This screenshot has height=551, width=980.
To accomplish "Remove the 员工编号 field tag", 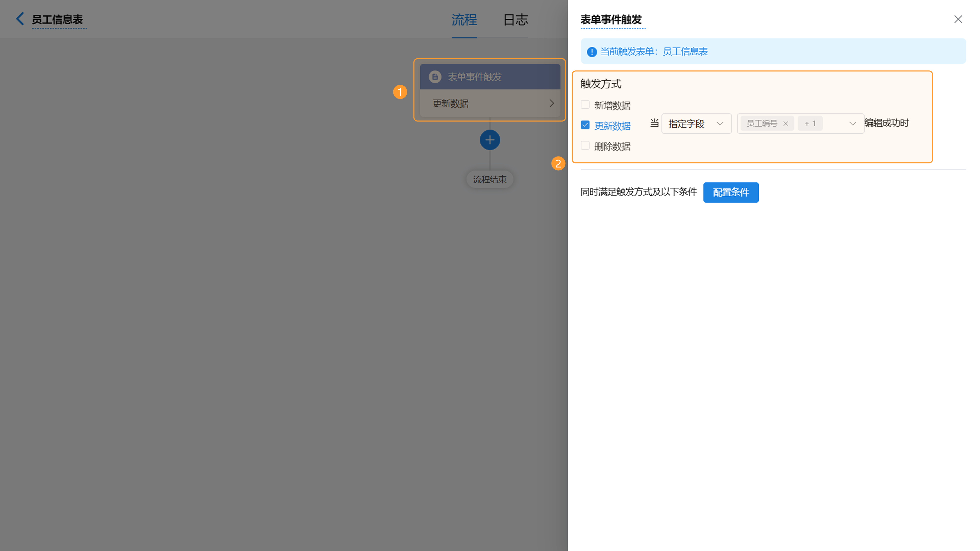I will click(x=786, y=124).
